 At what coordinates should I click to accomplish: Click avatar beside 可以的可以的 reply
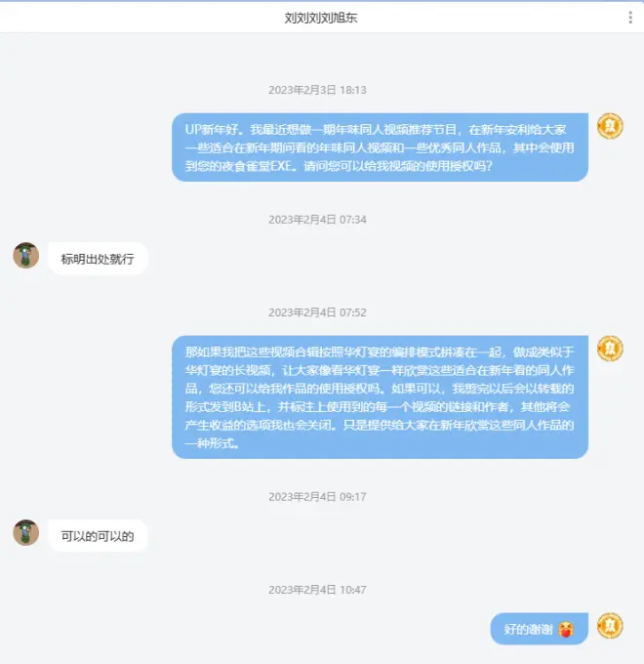point(25,533)
